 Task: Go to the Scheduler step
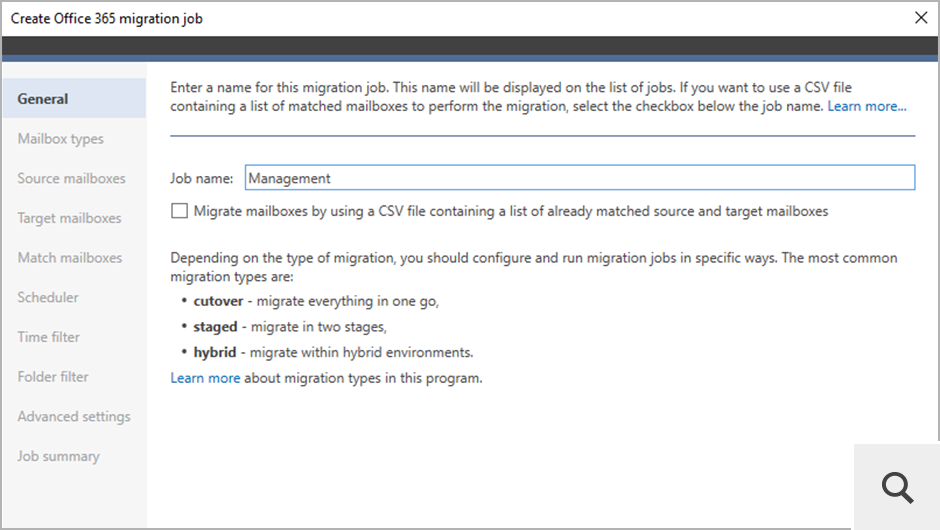pos(48,297)
